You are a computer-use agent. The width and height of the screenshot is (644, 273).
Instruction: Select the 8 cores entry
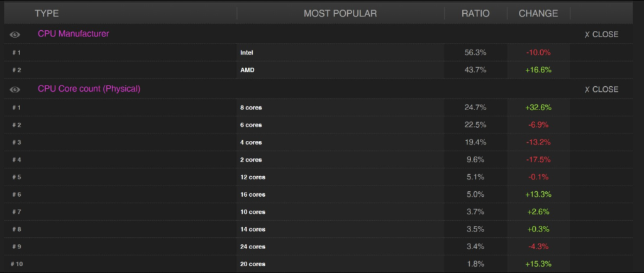tap(251, 108)
